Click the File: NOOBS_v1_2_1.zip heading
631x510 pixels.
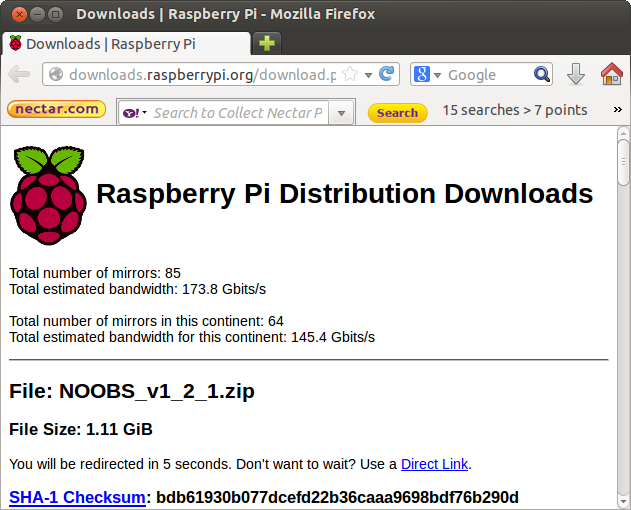[132, 391]
